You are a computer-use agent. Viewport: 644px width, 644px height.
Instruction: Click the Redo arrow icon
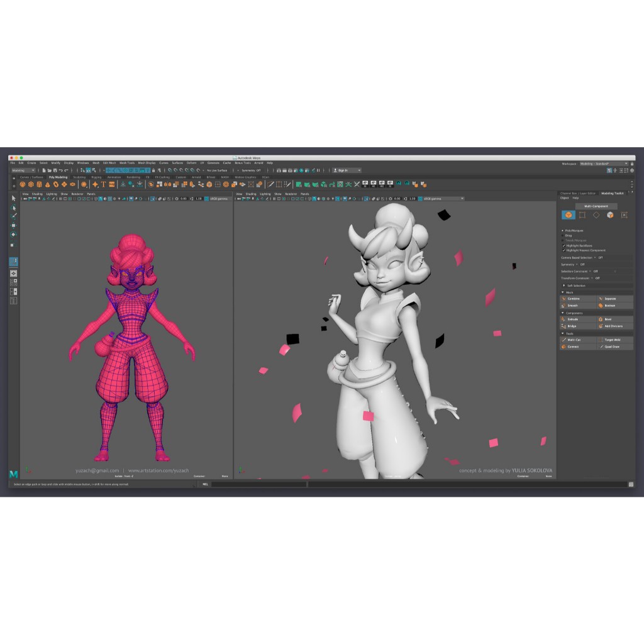coord(66,170)
